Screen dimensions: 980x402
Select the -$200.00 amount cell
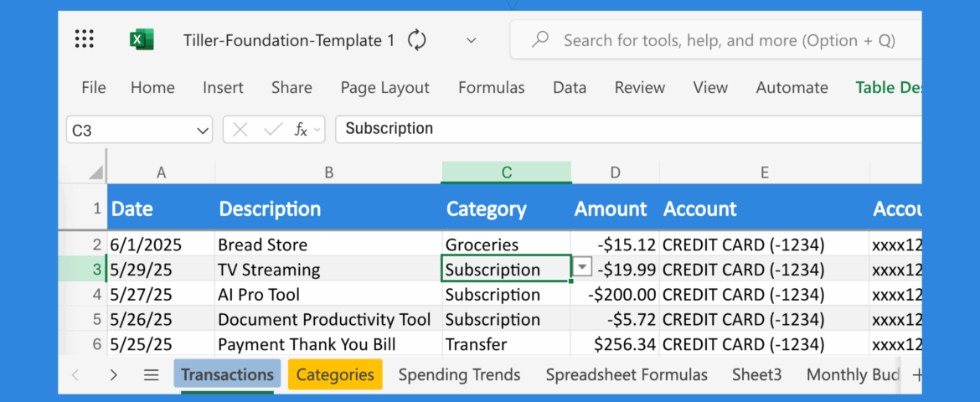(616, 295)
